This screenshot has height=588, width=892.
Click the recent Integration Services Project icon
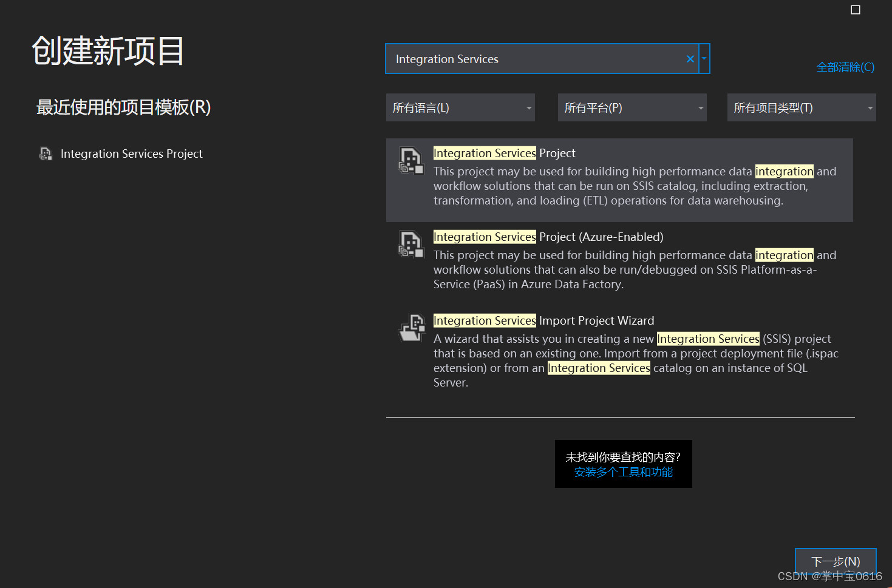tap(46, 154)
